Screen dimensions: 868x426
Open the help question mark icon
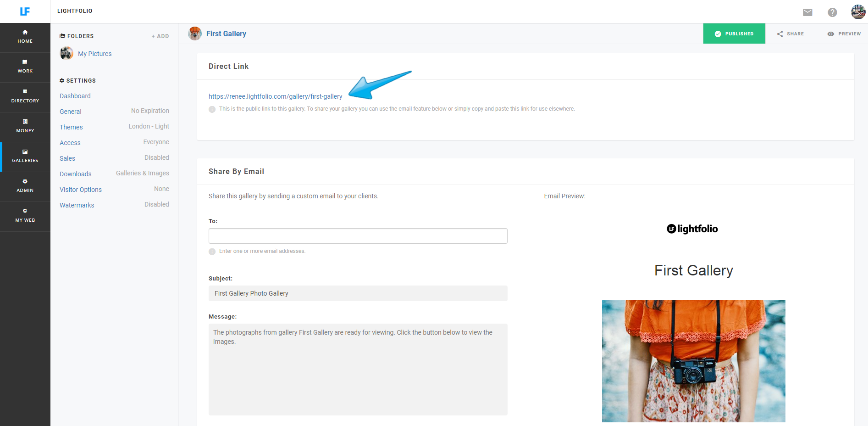tap(832, 12)
